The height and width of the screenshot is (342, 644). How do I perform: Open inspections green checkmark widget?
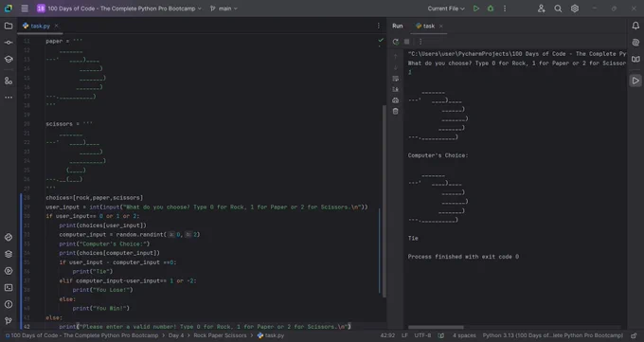pyautogui.click(x=381, y=41)
